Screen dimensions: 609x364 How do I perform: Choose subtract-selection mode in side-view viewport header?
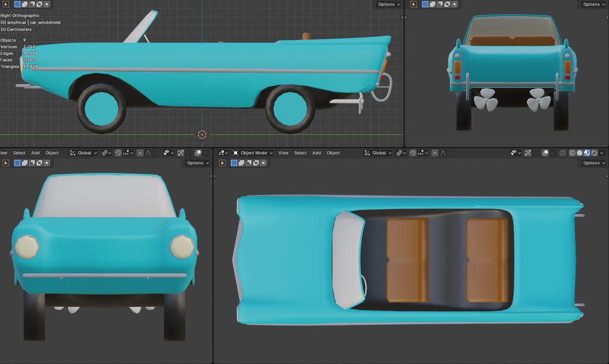pyautogui.click(x=32, y=4)
